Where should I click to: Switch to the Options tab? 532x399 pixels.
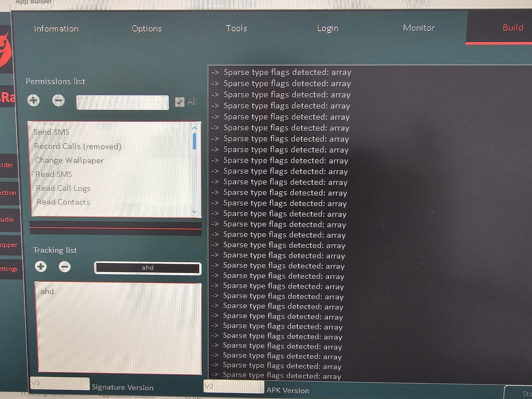[x=147, y=29]
